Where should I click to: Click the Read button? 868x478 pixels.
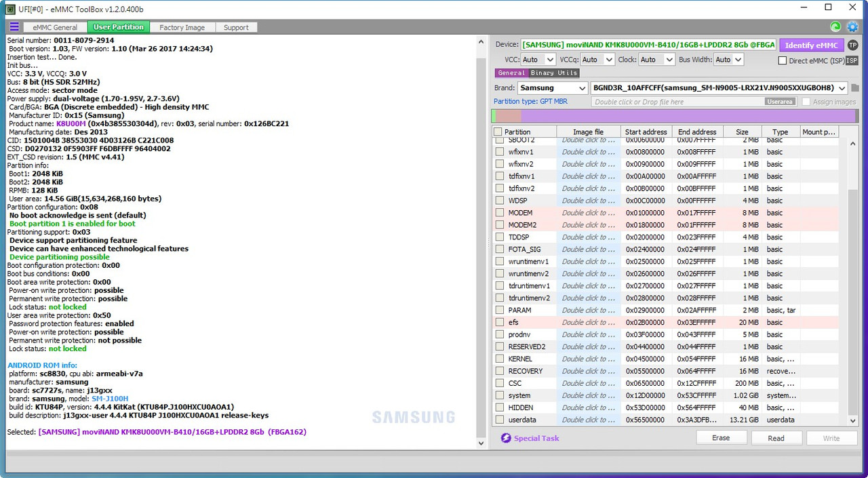[776, 438]
